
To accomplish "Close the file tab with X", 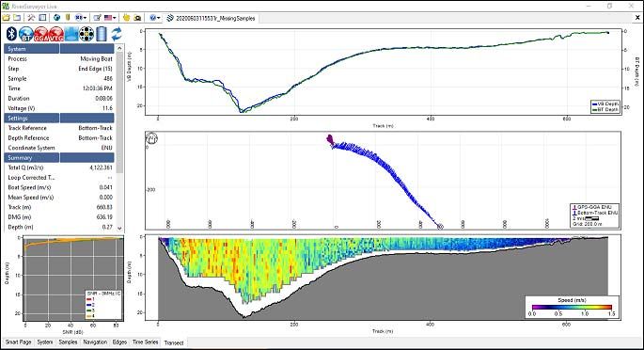I will (x=637, y=18).
